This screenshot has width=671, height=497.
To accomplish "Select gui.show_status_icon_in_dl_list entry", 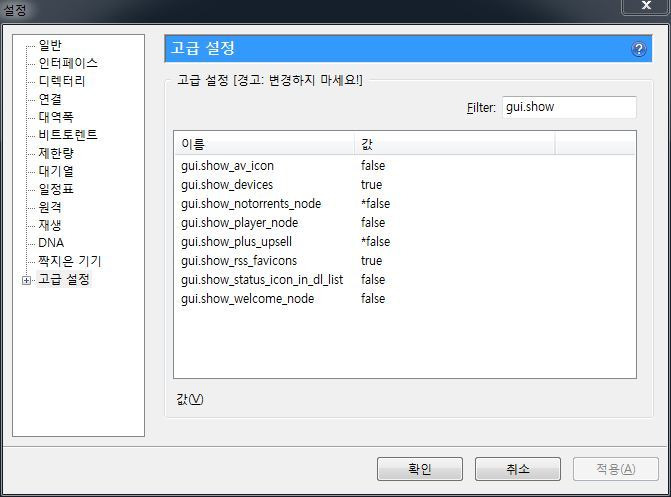I will coord(404,280).
